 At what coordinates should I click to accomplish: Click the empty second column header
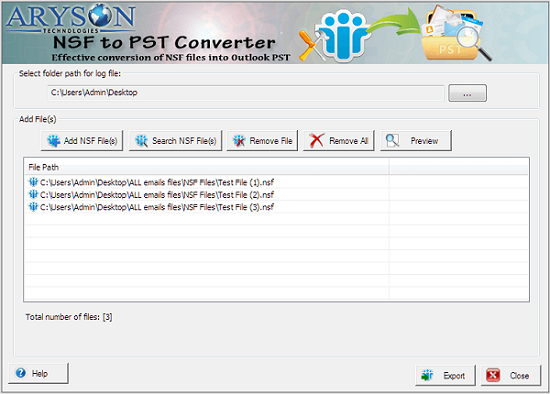(458, 167)
